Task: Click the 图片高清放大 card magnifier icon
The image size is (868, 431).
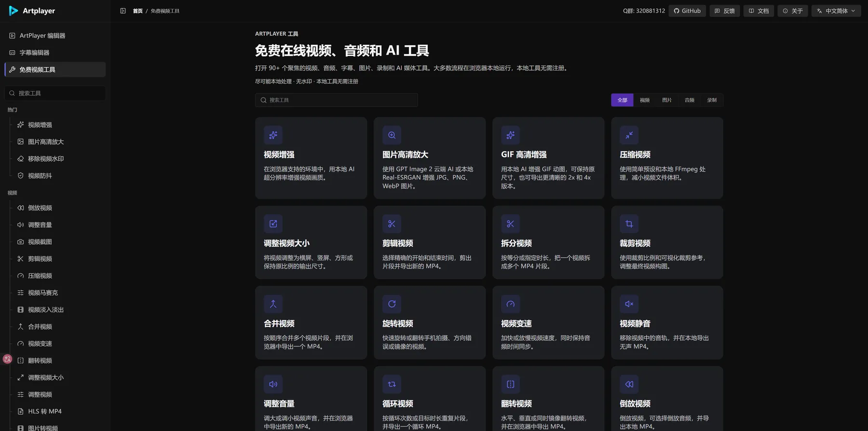Action: (392, 135)
